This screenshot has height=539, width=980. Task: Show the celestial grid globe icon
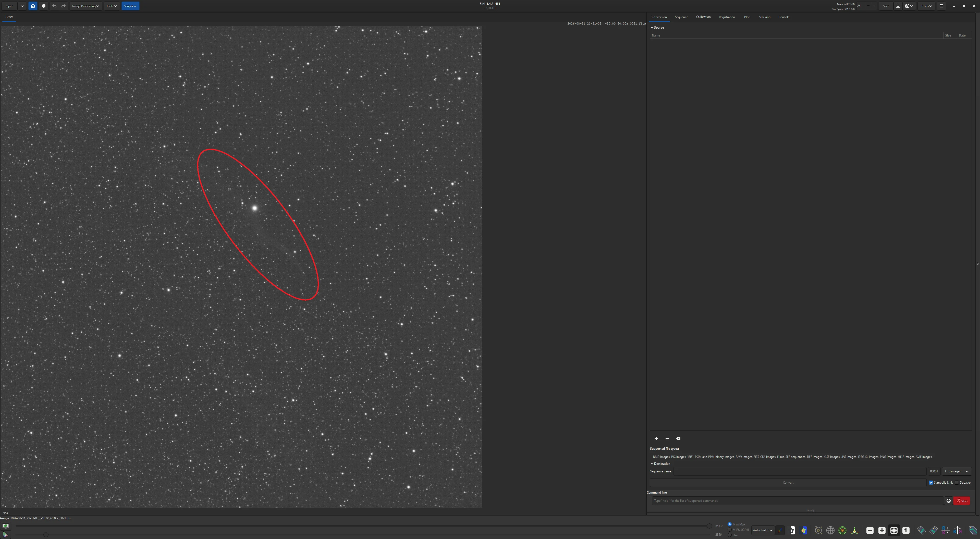point(830,530)
